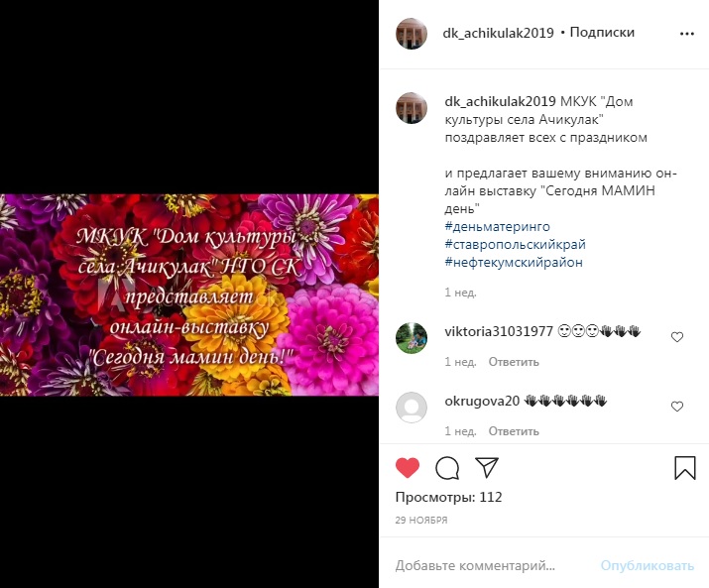Open the three-dots more options menu
Image resolution: width=709 pixels, height=588 pixels.
(687, 34)
